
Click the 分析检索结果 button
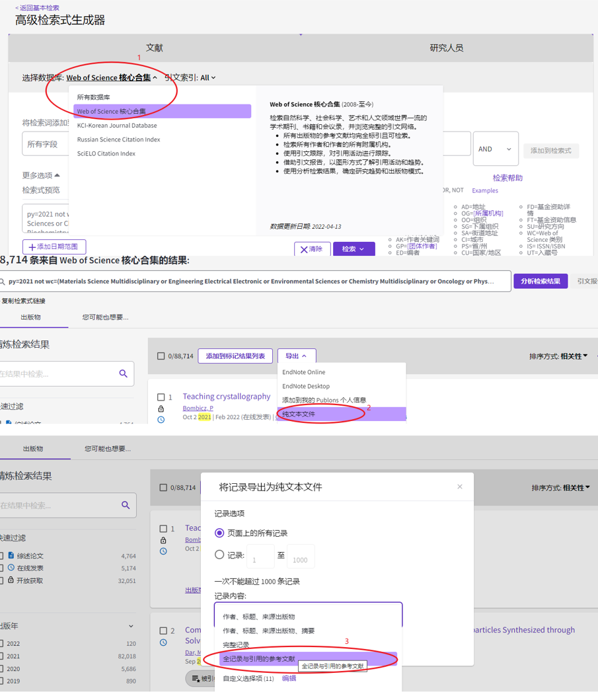click(541, 281)
